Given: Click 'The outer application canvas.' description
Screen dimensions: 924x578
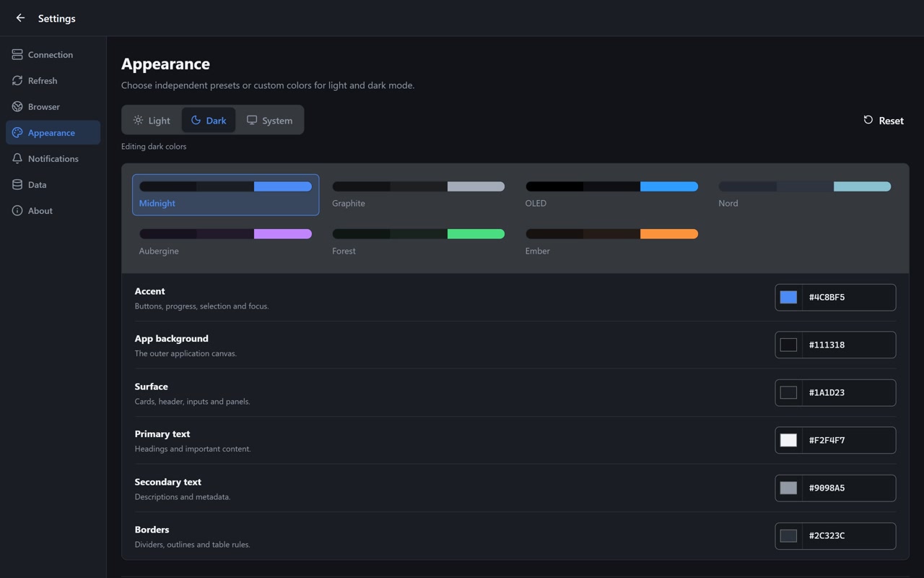Looking at the screenshot, I should (186, 354).
